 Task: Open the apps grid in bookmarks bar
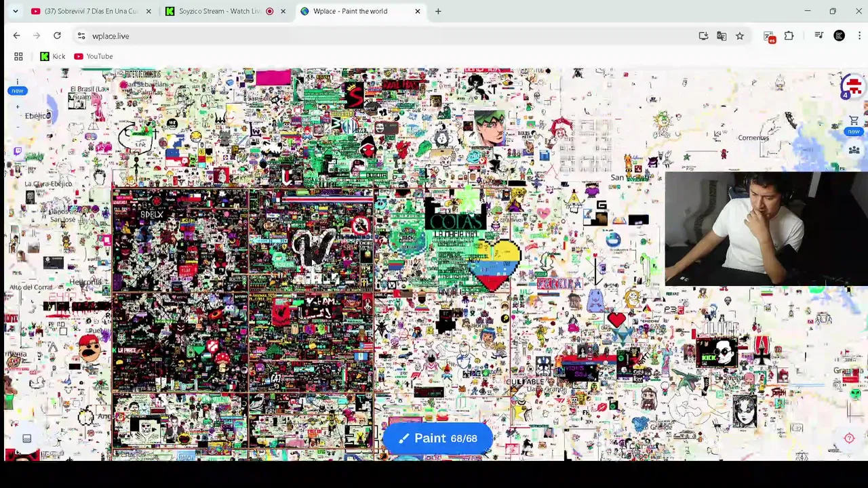(x=18, y=56)
